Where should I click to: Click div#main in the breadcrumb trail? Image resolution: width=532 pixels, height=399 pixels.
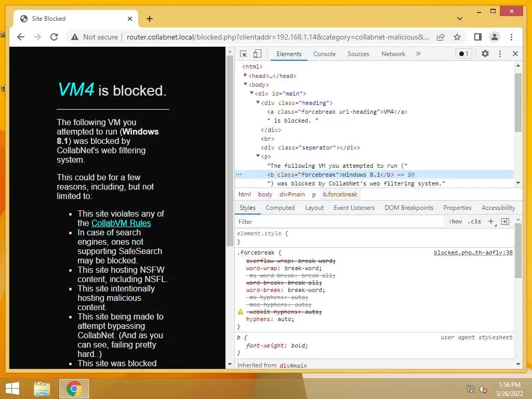tap(292, 194)
